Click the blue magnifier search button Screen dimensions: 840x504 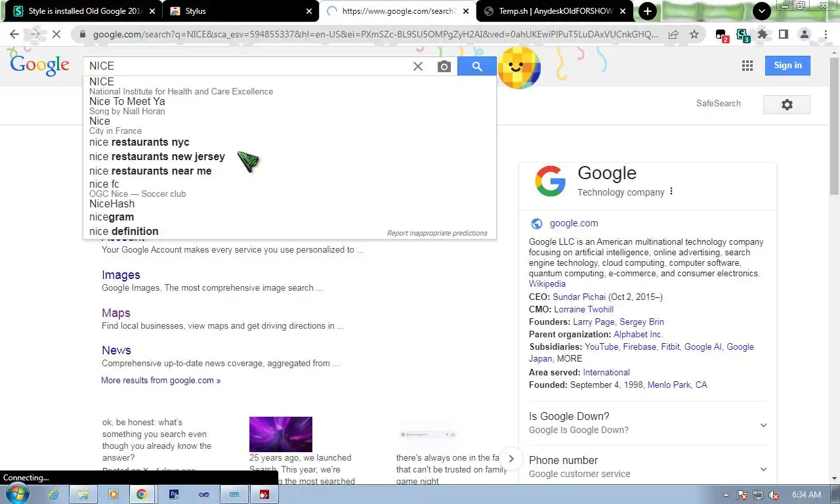(x=477, y=66)
